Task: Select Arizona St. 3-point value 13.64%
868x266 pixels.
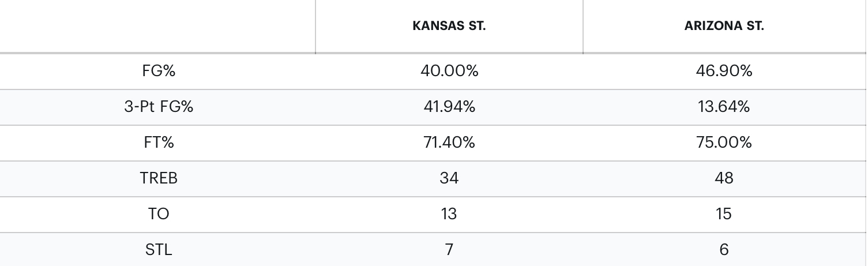Action: coord(724,107)
